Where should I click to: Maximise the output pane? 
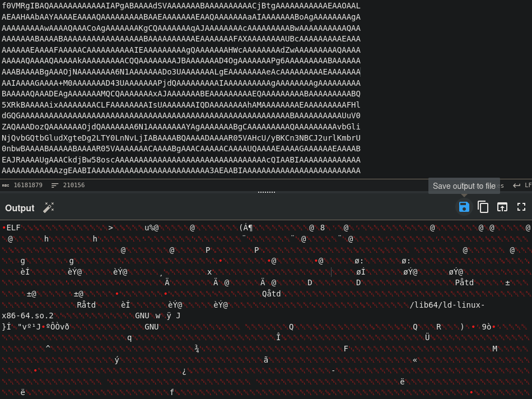click(521, 207)
